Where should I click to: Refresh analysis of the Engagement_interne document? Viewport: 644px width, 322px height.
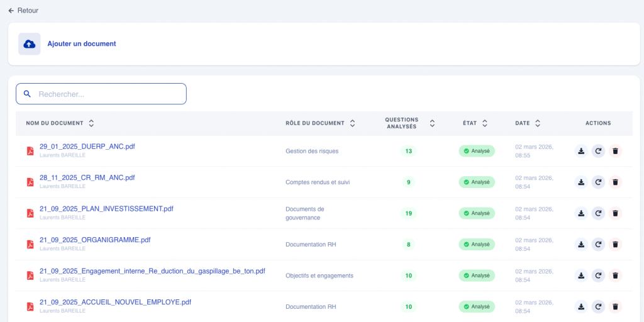tap(598, 275)
